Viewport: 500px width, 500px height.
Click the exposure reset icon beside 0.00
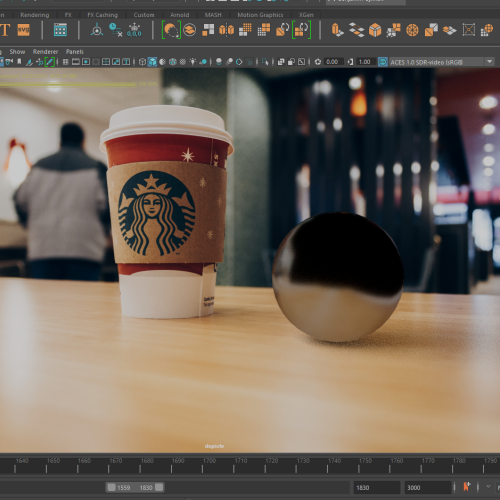(318, 62)
